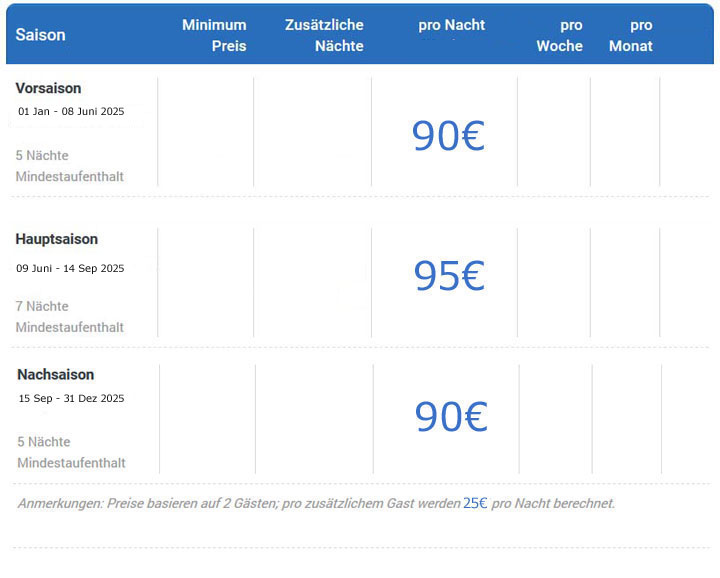
Task: Click the Vorsaison 5 Nächte Mindestaufenthalt text
Action: coord(70,166)
